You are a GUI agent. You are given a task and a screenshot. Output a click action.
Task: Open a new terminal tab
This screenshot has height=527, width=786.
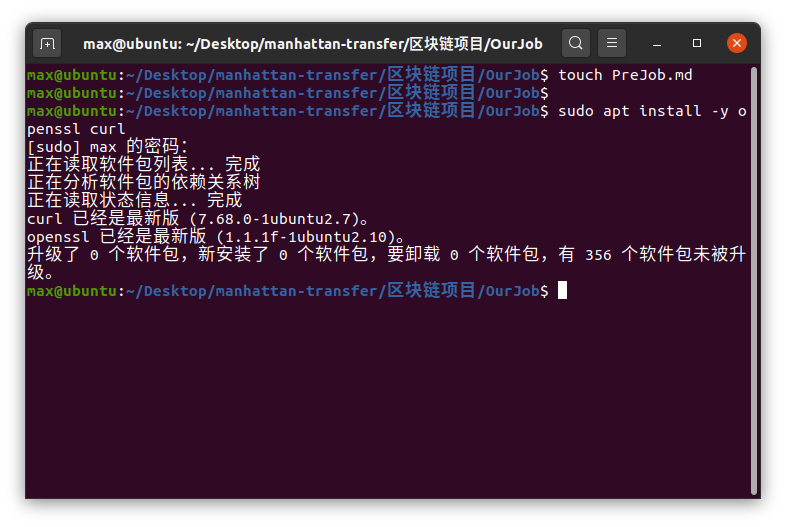coord(47,44)
